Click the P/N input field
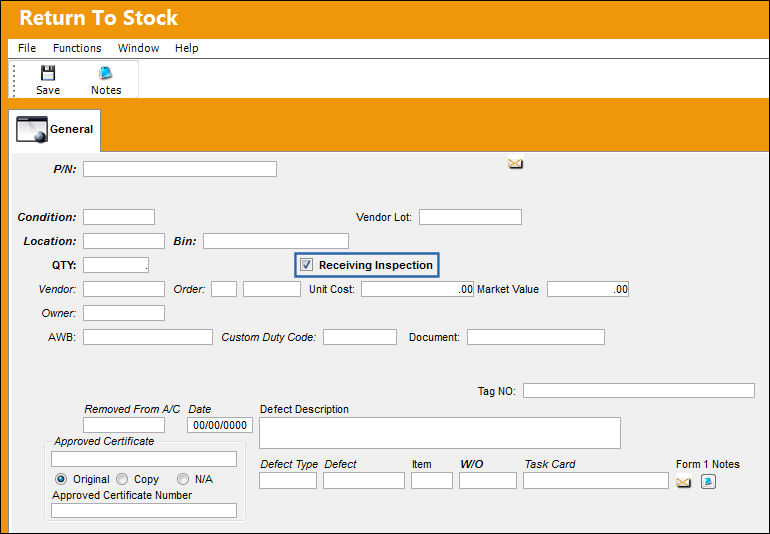 (x=180, y=169)
